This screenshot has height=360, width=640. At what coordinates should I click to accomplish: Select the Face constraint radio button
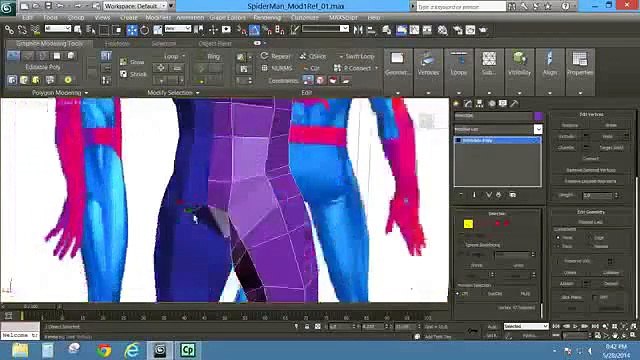pyautogui.click(x=558, y=247)
